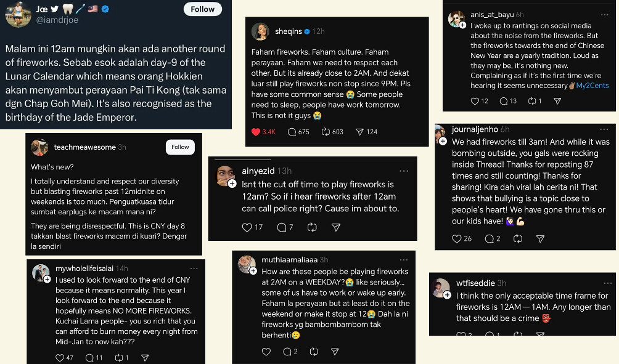Share journaljenho's post via send icon

pos(540,238)
